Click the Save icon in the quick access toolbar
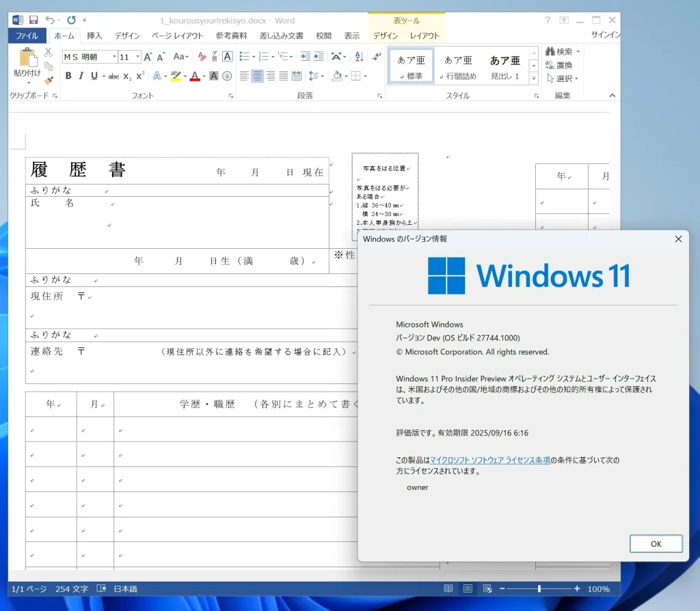Viewport: 700px width, 611px height. pos(33,20)
